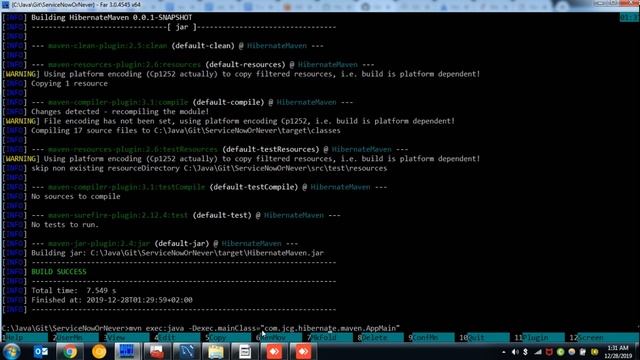Switch to the Far Manager taskbar button
This screenshot has width=640, height=360.
(127, 351)
